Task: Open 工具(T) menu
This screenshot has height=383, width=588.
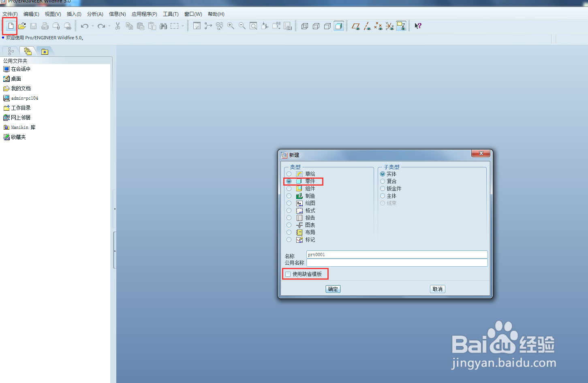Action: [x=171, y=14]
